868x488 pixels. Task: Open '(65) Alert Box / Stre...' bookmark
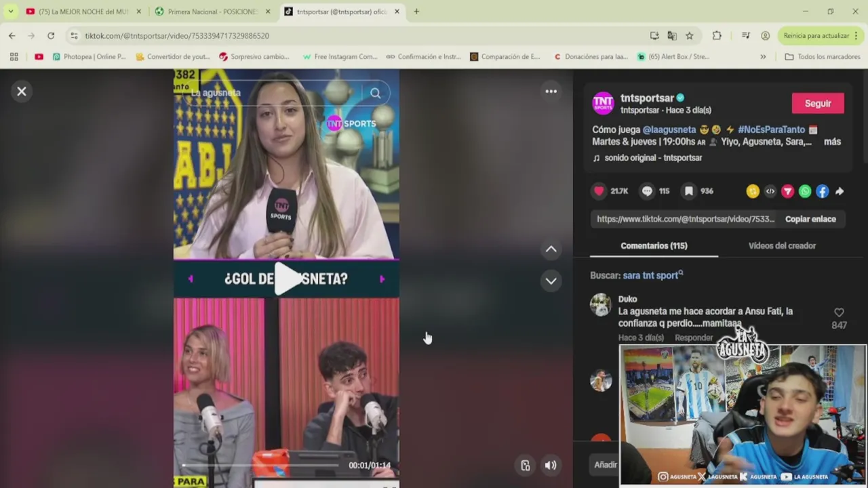673,57
